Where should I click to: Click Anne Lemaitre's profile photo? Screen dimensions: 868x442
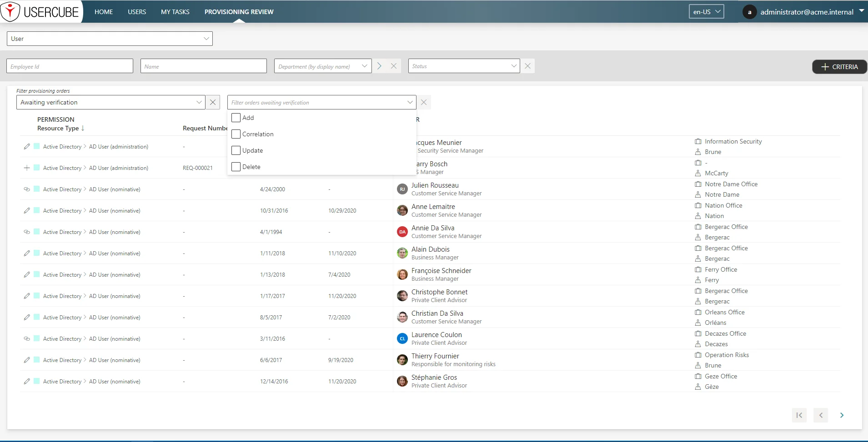[x=402, y=210]
